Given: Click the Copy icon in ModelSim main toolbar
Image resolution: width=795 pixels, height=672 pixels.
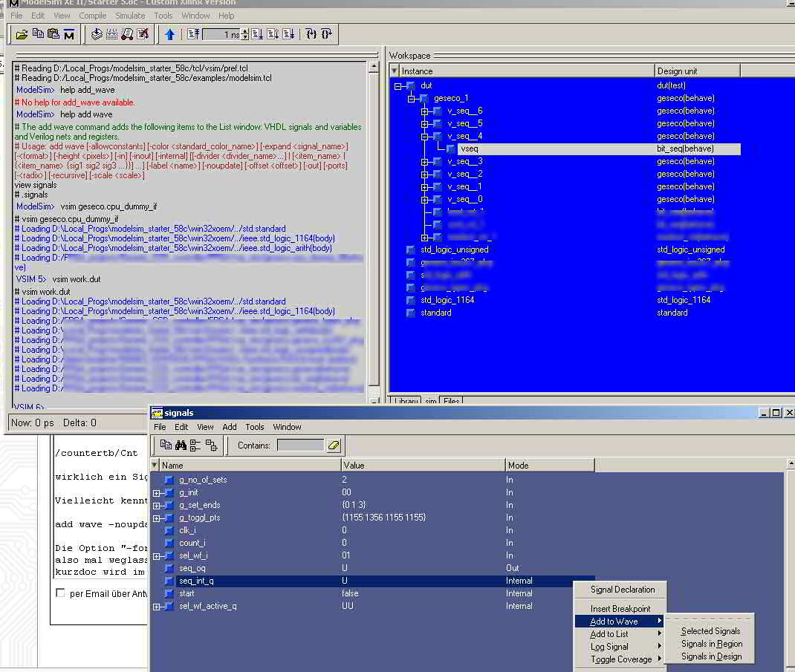Looking at the screenshot, I should [38, 33].
